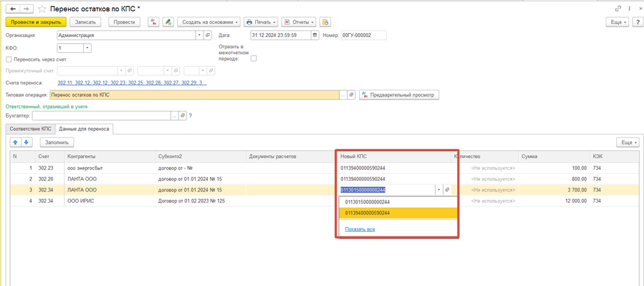Show help via blue question mark
The width and height of the screenshot is (644, 286).
point(190,116)
